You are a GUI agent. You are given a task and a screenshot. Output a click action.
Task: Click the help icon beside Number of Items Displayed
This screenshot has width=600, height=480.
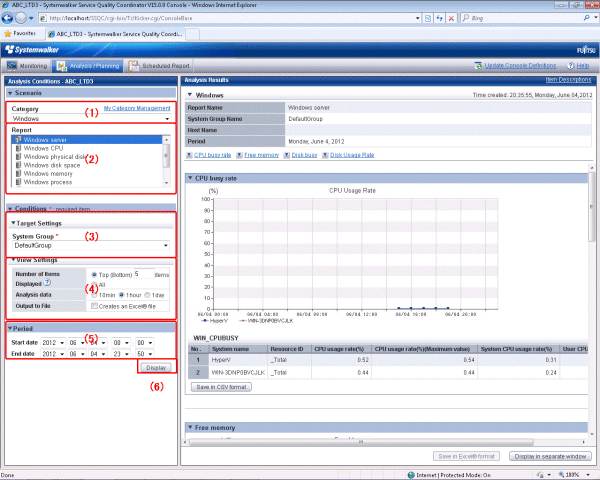tap(47, 283)
